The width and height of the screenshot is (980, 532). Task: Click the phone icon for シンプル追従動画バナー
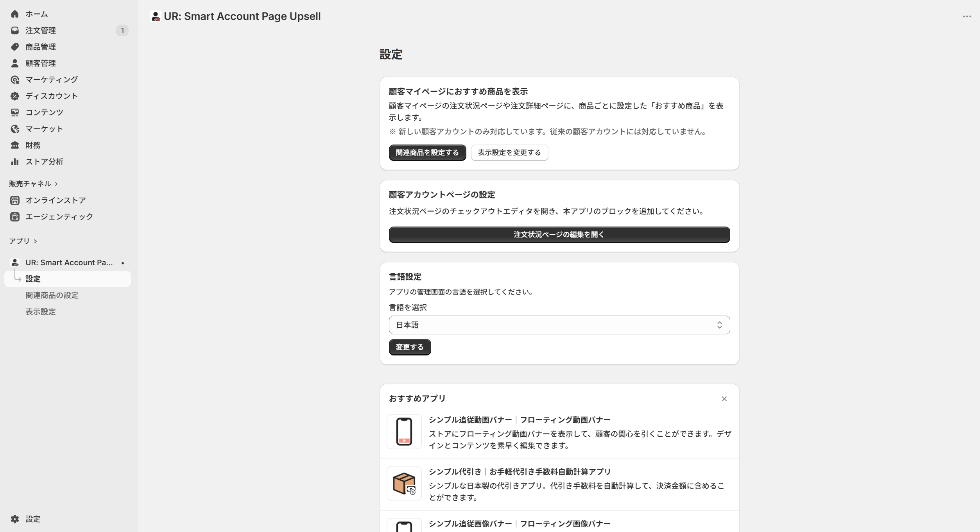pyautogui.click(x=404, y=432)
